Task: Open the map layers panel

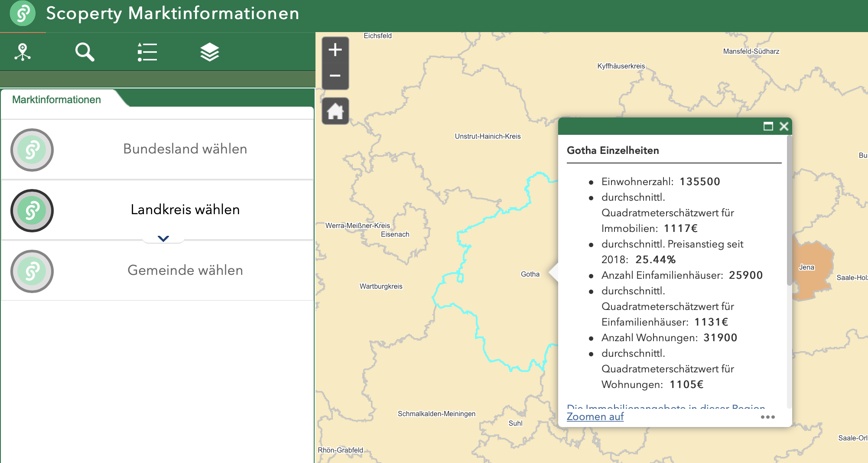Action: point(210,52)
